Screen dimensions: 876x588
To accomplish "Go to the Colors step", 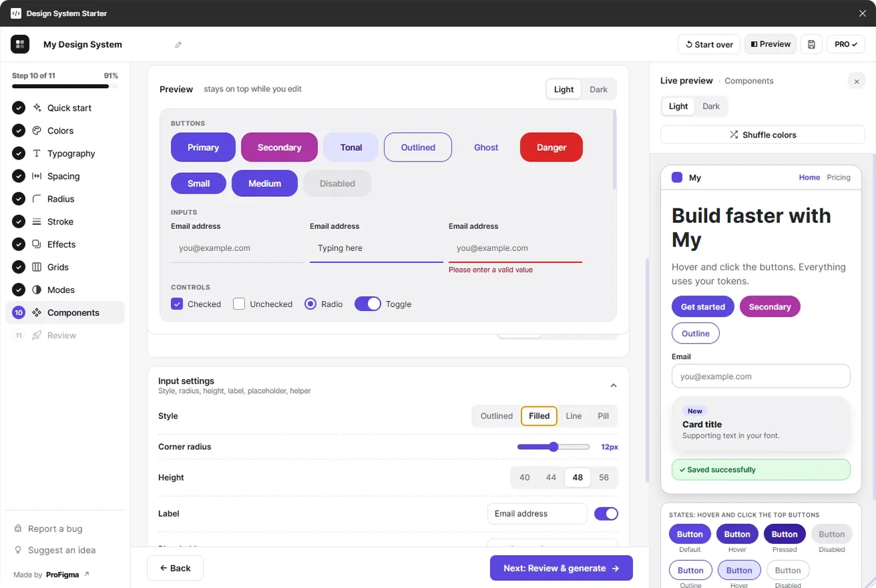I will (x=65, y=131).
